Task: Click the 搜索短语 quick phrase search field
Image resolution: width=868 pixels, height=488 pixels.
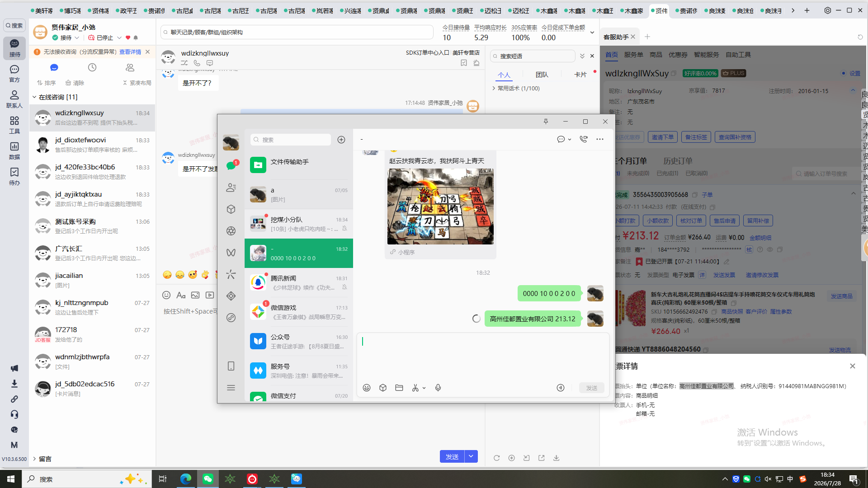Action: coord(533,56)
